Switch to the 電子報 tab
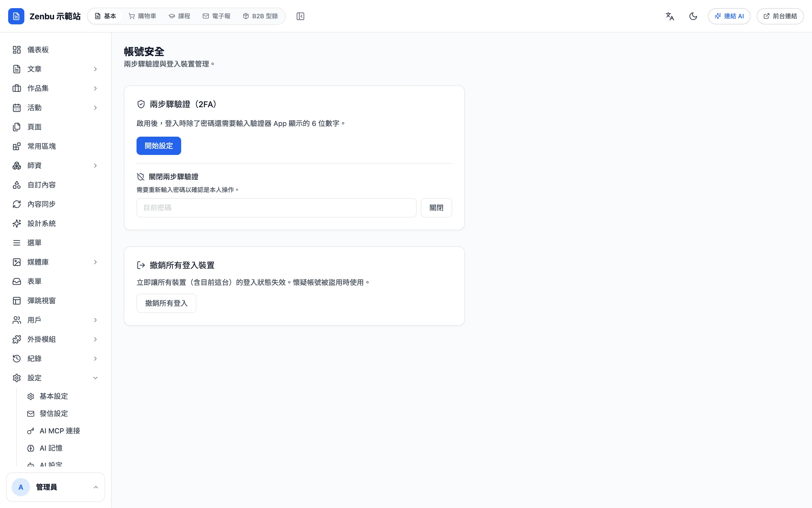812x508 pixels. 216,16
